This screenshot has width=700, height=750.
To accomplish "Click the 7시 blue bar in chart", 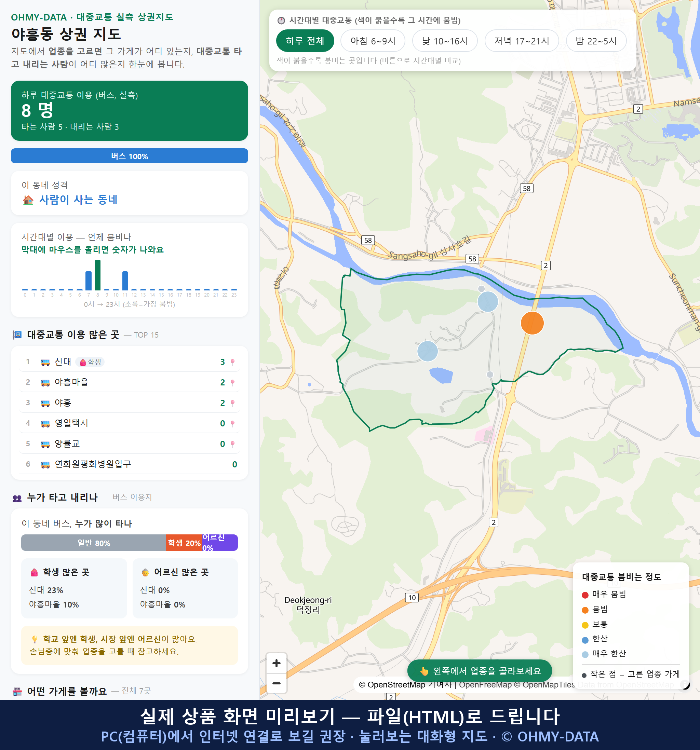I will pyautogui.click(x=89, y=281).
